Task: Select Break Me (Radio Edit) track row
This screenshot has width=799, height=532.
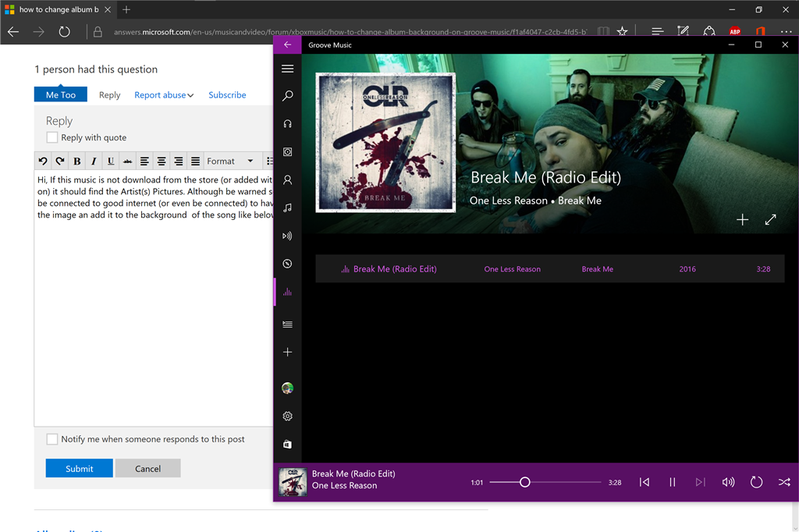Action: tap(550, 268)
